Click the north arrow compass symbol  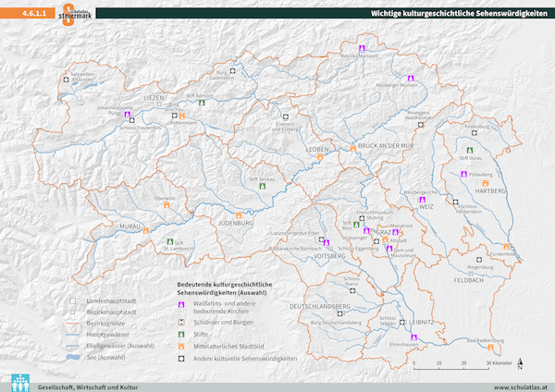520,363
